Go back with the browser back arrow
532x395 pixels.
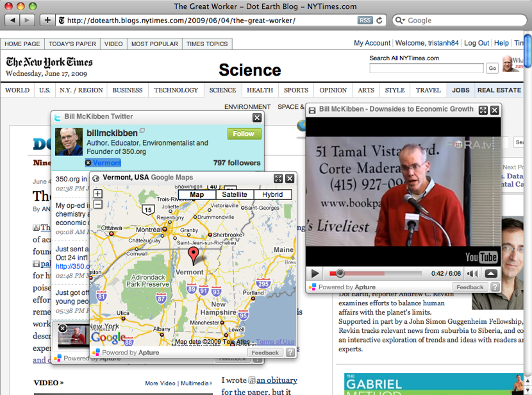coord(13,21)
